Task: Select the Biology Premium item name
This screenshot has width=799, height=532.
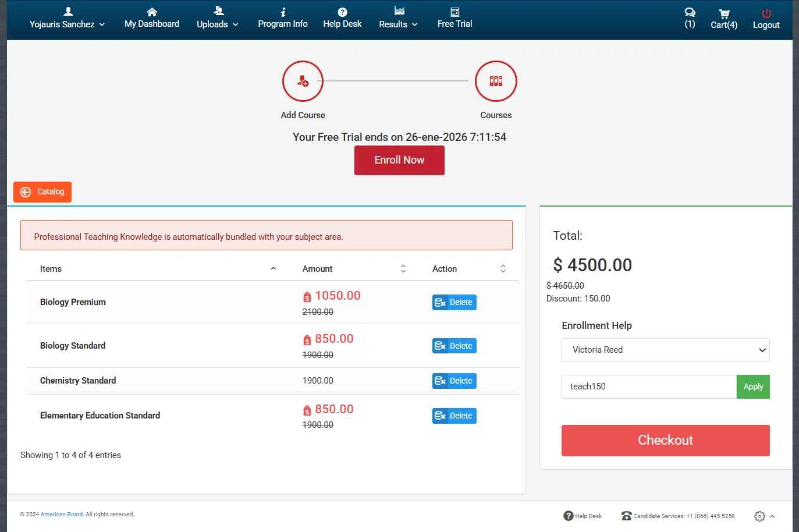Action: tap(73, 302)
